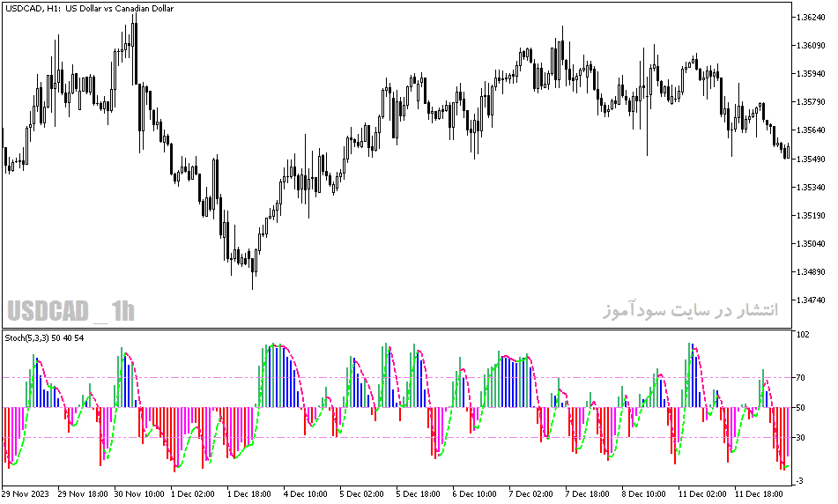Click the 1.35040 price scale label
Viewport: 838px width, 504px height.
pos(810,244)
